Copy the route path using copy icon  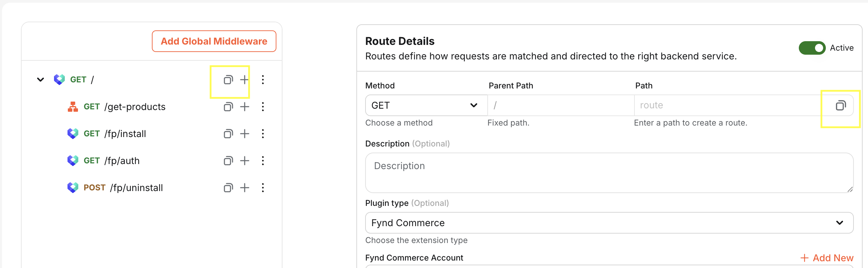click(841, 106)
